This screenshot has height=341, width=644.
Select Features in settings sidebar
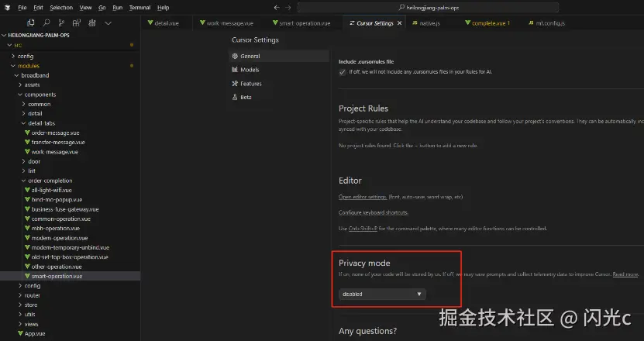tap(279, 84)
